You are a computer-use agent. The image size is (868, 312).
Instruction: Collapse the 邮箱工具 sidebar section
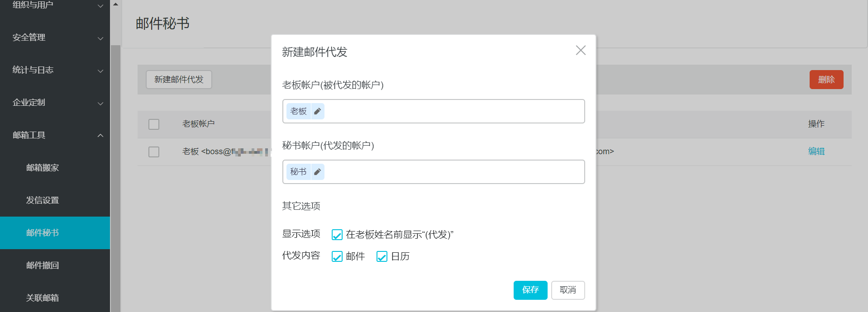(55, 135)
